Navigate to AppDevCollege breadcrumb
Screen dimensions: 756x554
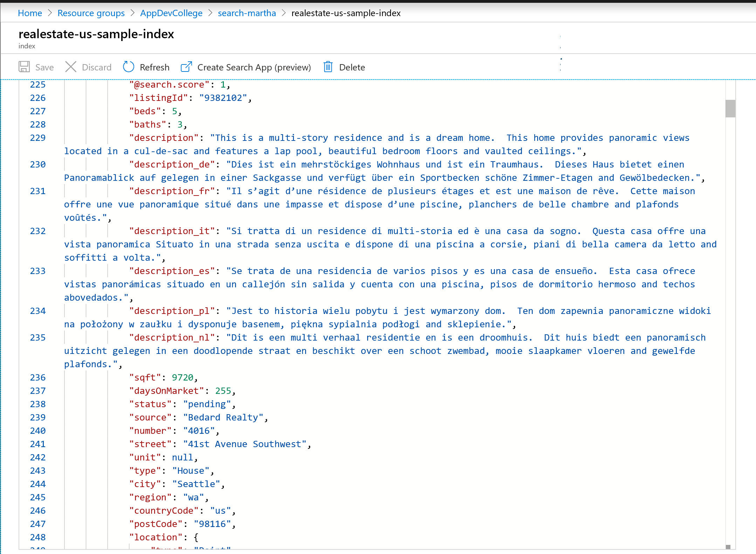tap(171, 13)
